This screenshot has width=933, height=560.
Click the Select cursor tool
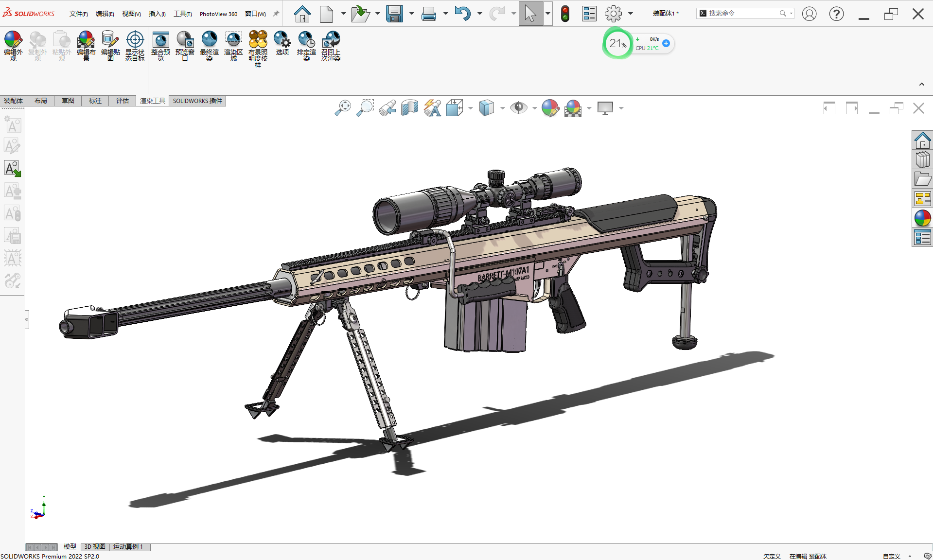click(530, 14)
